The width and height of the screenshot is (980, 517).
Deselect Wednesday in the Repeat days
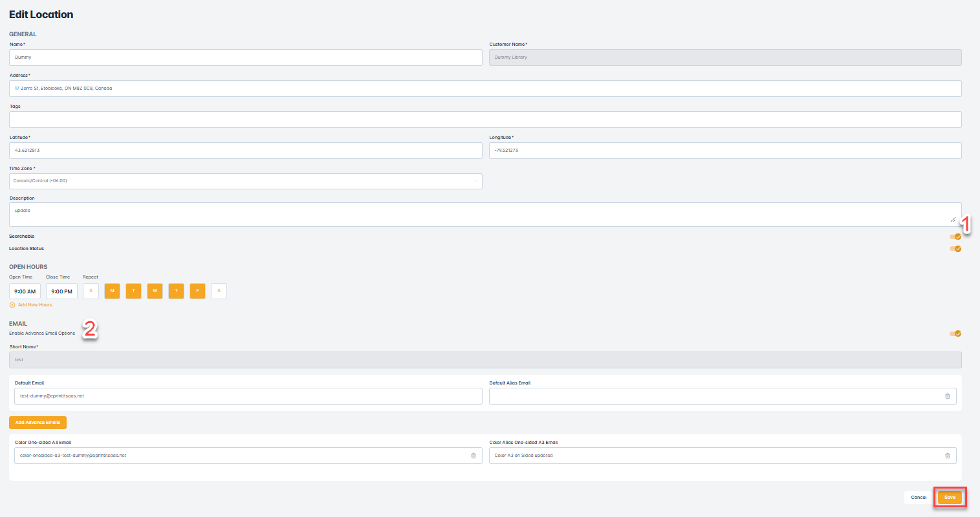coord(155,291)
